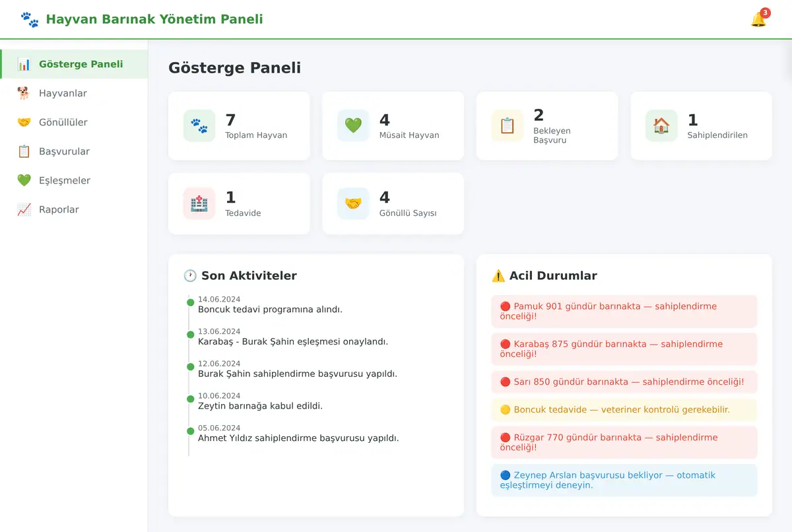Click the Müsait Hayvan label
The height and width of the screenshot is (532, 792).
click(x=409, y=135)
